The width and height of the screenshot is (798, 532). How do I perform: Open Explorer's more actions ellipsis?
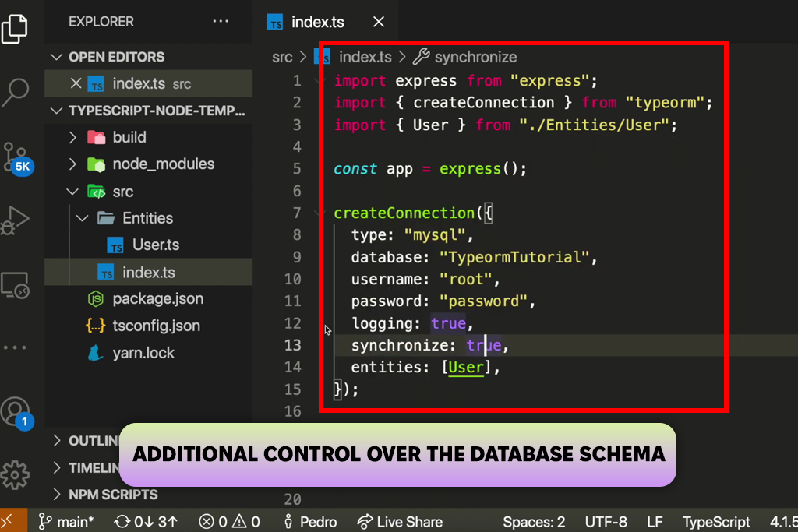[221, 22]
